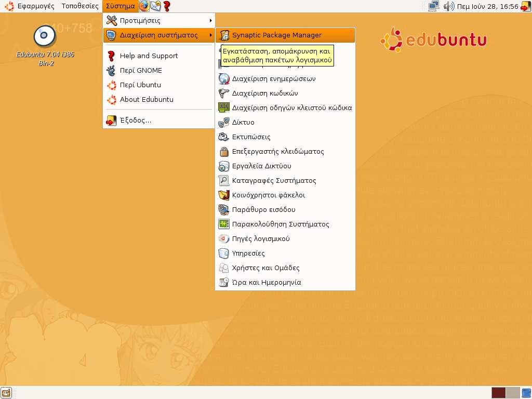
Task: Click the show desktop button in the bottom panel
Action: click(6, 393)
